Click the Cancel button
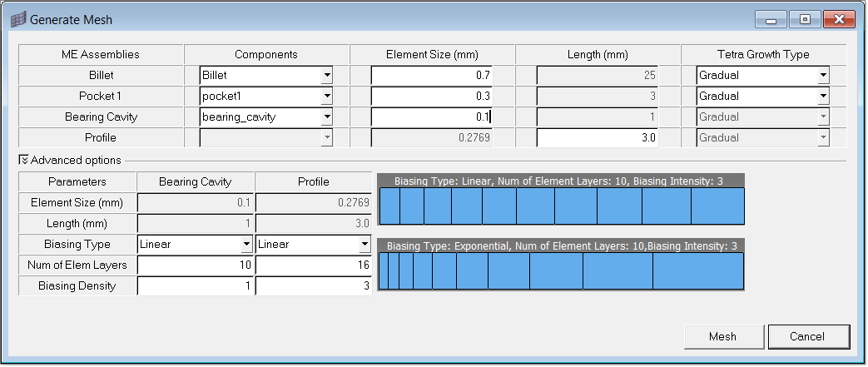 click(809, 336)
